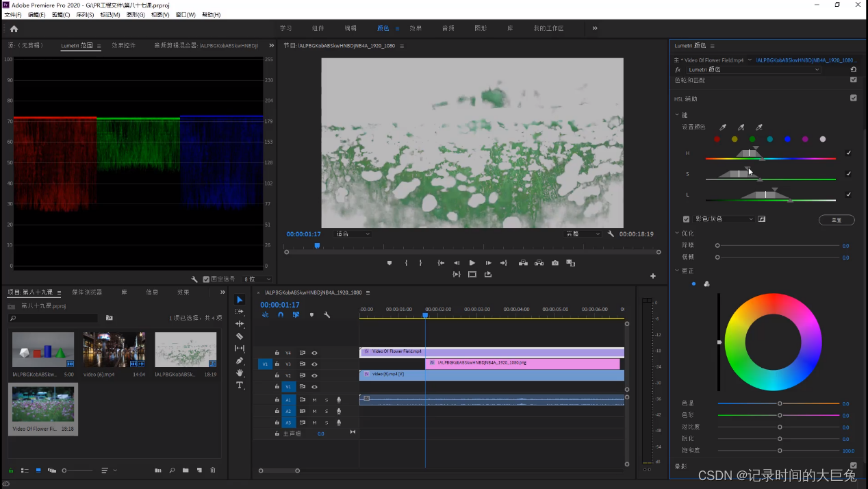This screenshot has width=868, height=489.
Task: Select the Pen tool
Action: [x=240, y=361]
